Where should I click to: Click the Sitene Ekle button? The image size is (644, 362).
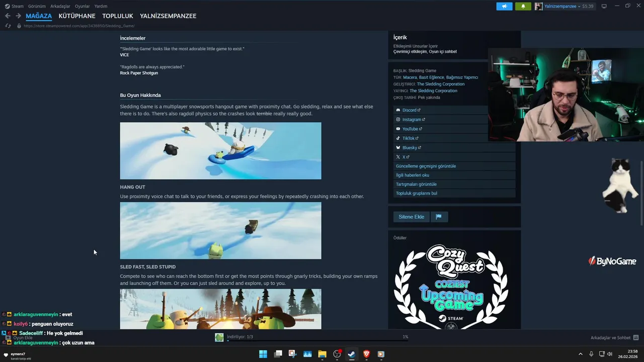pos(411,217)
